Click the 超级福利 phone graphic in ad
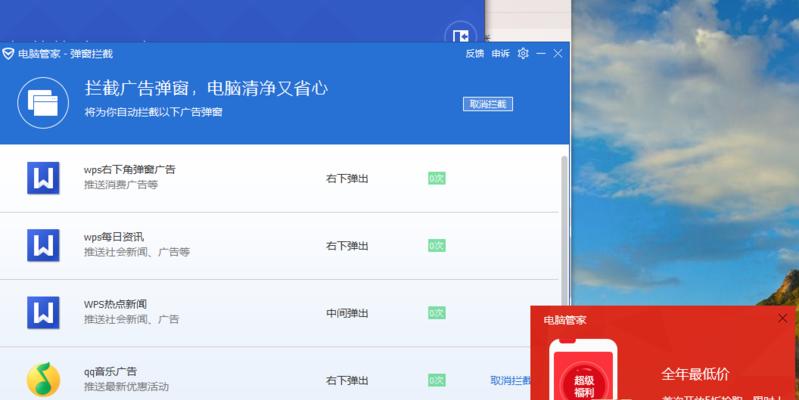Image resolution: width=799 pixels, height=400 pixels. coord(583,370)
